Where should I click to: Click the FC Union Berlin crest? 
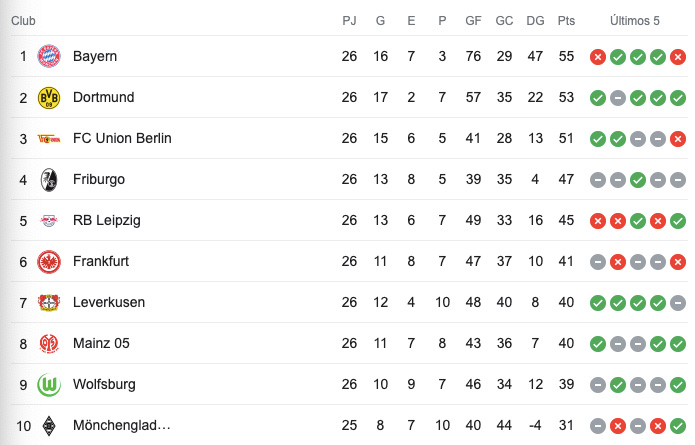pyautogui.click(x=48, y=138)
